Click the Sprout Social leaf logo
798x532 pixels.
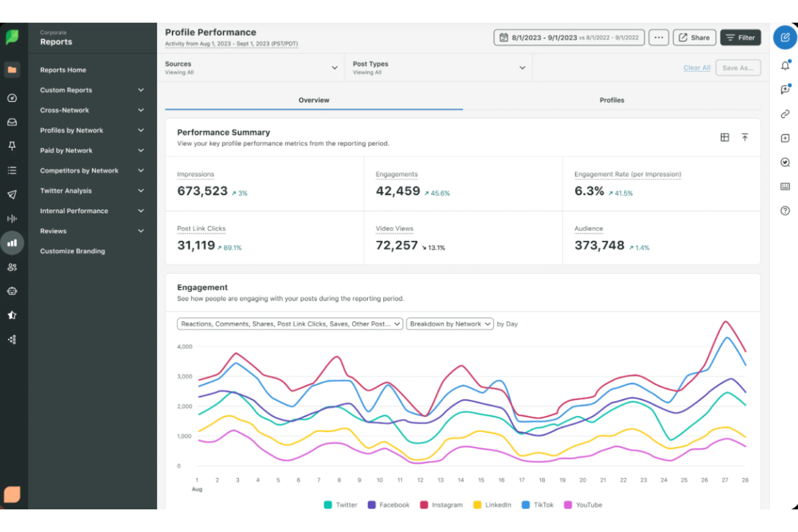click(x=12, y=38)
